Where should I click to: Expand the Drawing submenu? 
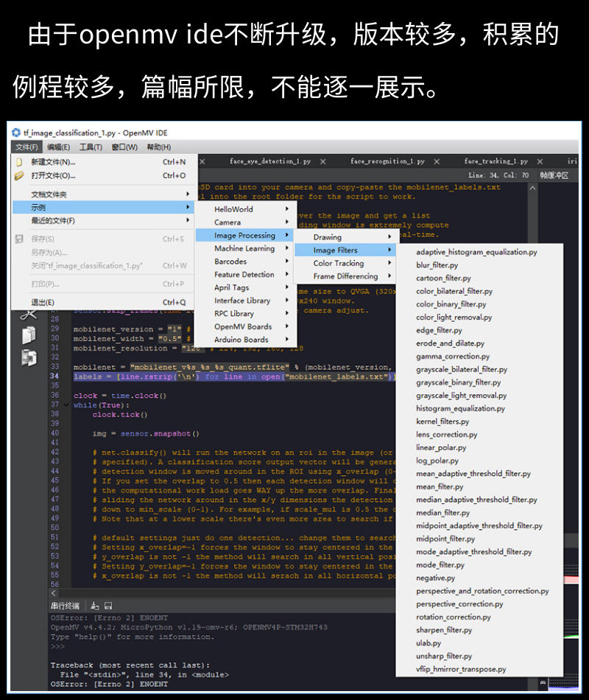tap(345, 237)
